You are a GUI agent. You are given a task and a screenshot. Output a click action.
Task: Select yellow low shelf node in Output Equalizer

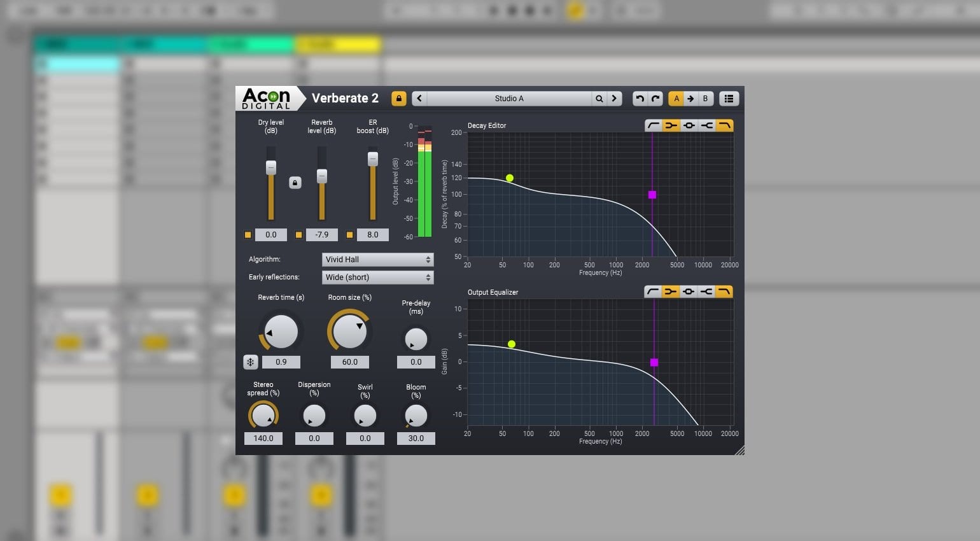(512, 344)
